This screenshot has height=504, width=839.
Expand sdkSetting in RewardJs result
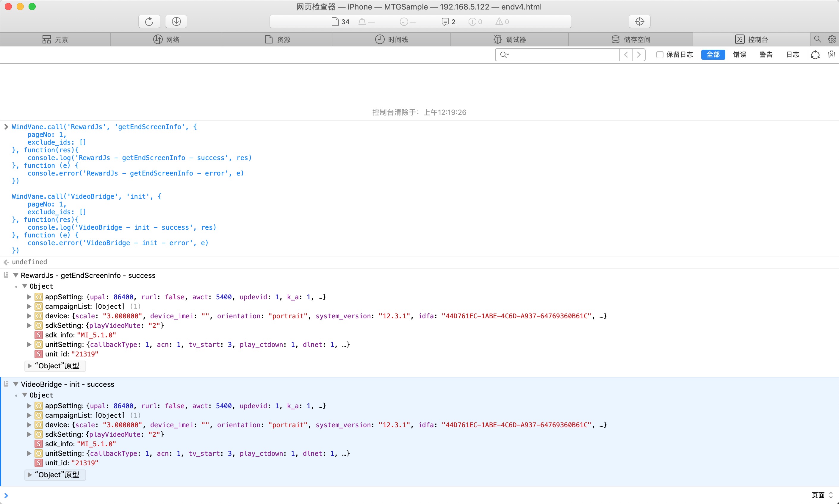click(29, 325)
